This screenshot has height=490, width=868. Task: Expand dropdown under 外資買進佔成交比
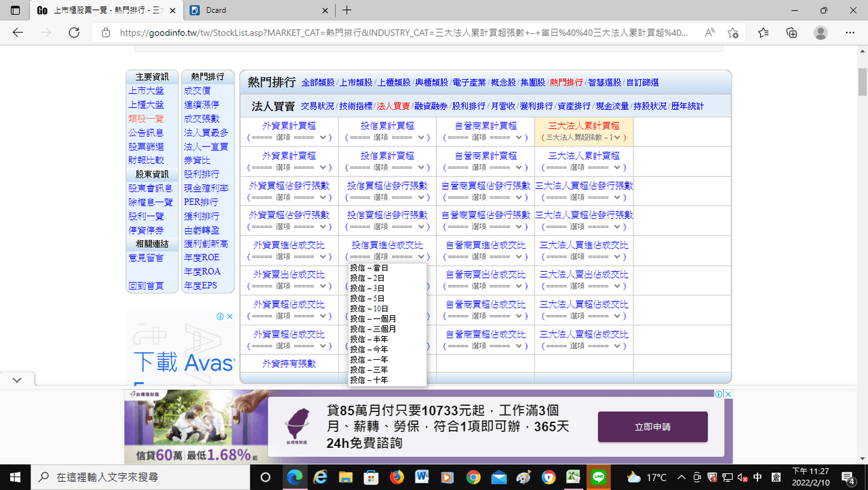(289, 257)
